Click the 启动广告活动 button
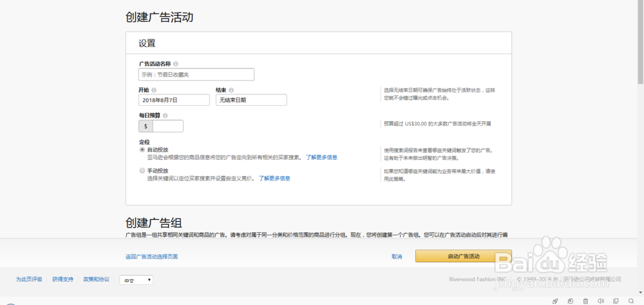644x305 pixels. pyautogui.click(x=464, y=257)
